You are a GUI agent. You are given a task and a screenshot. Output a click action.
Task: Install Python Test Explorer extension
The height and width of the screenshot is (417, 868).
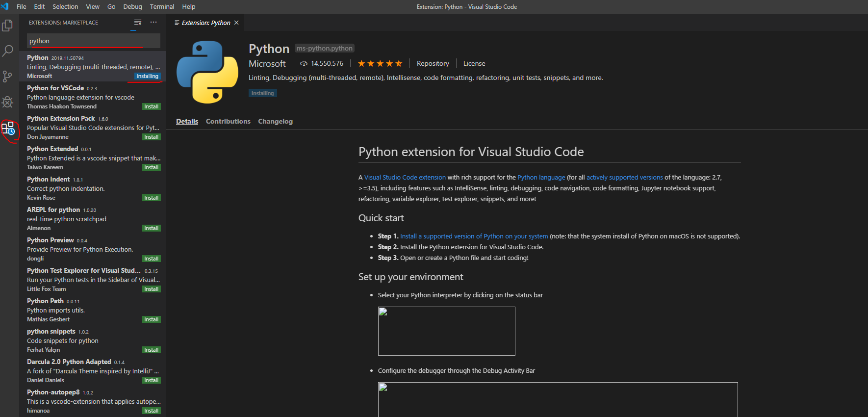click(151, 289)
